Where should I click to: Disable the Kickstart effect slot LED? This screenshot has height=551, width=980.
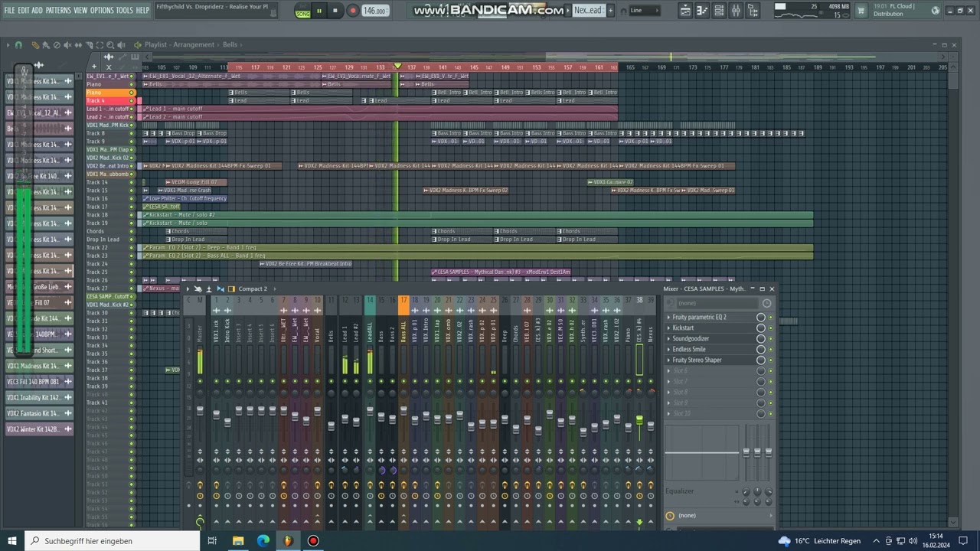(770, 328)
